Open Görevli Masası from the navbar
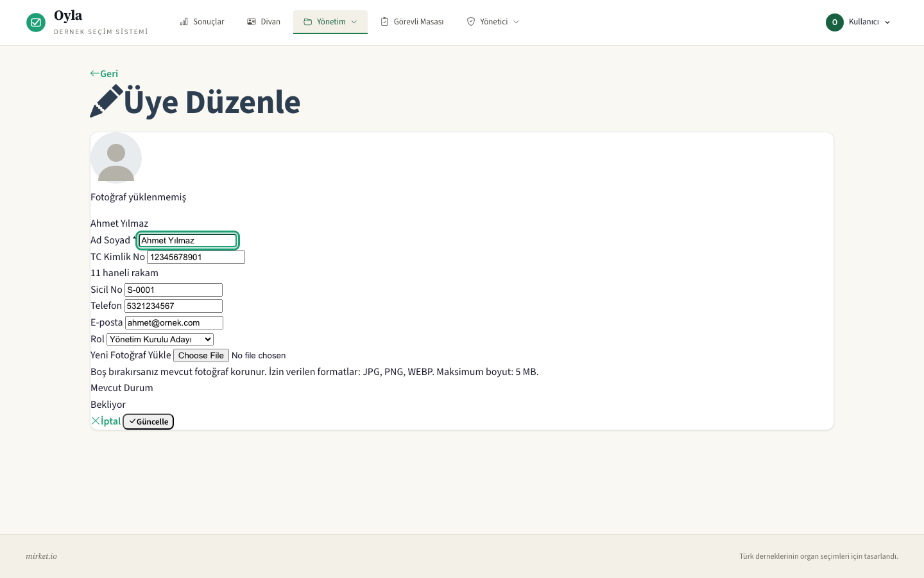This screenshot has width=924, height=578. pos(412,22)
